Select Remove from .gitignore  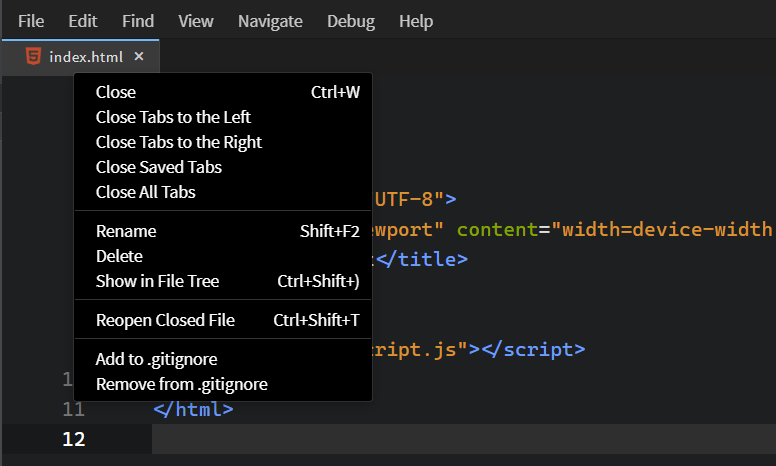[223, 384]
